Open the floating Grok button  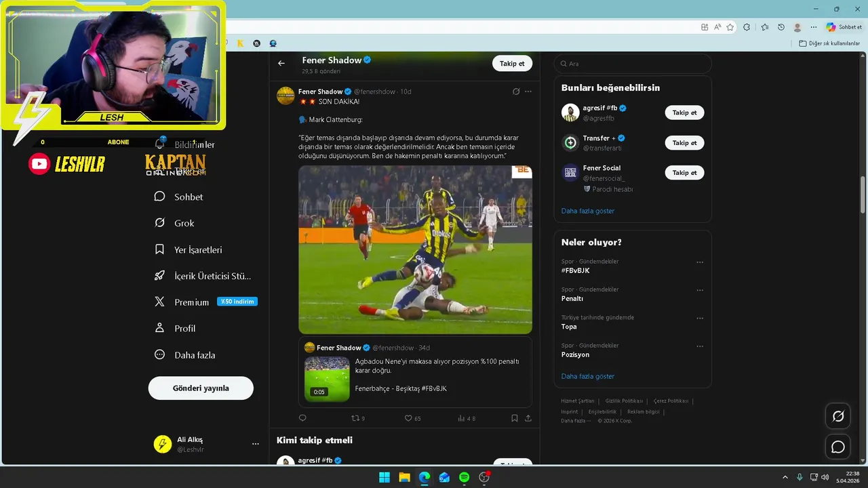(x=838, y=416)
